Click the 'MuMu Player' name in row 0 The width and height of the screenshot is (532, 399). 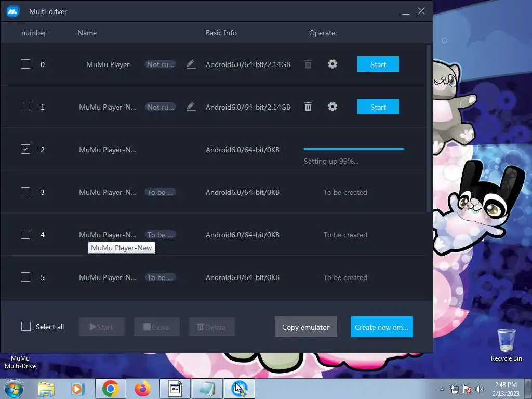(x=108, y=64)
